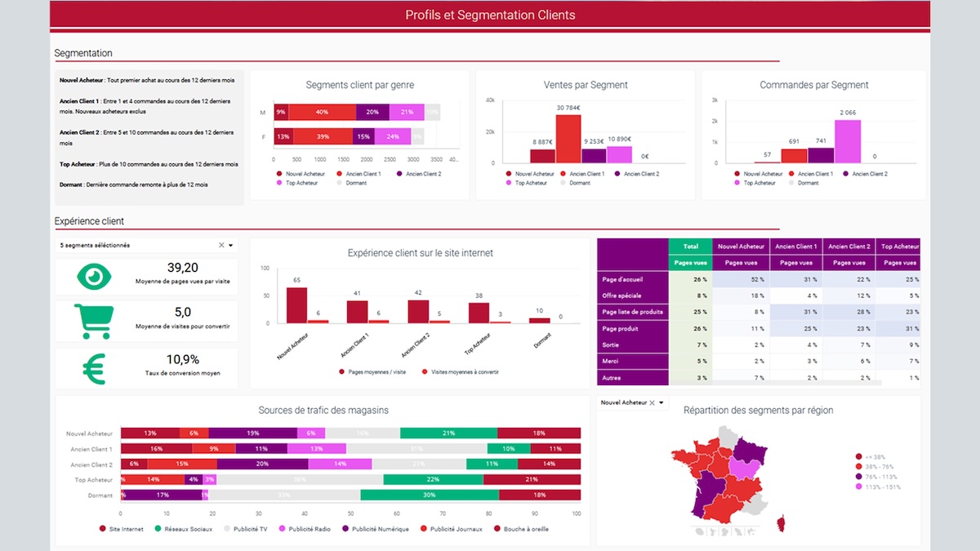Viewport: 980px width, 551px height.
Task: Open the 5 segments sélectionnés dropdown arrow
Action: [x=231, y=245]
